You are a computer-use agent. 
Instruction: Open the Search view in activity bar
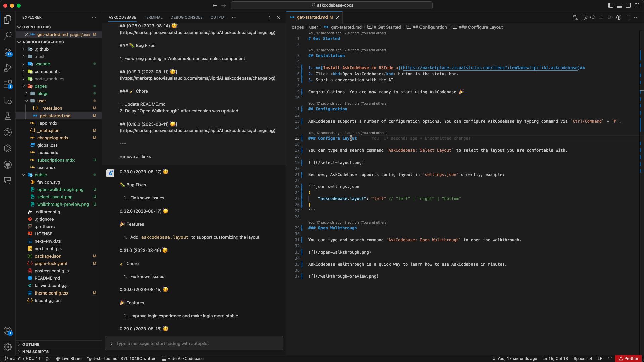8,35
